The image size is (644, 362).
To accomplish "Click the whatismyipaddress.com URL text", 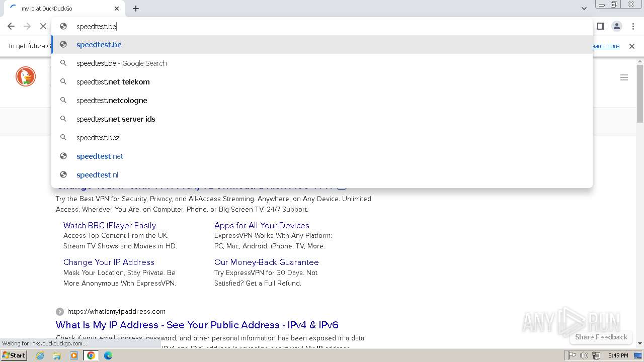I will pos(116,311).
